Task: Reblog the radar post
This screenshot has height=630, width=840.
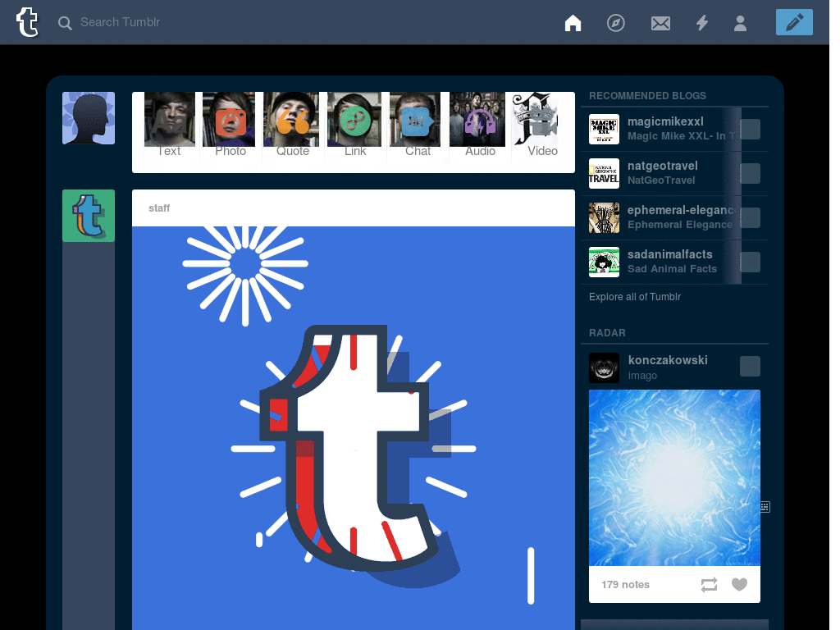Action: click(709, 584)
